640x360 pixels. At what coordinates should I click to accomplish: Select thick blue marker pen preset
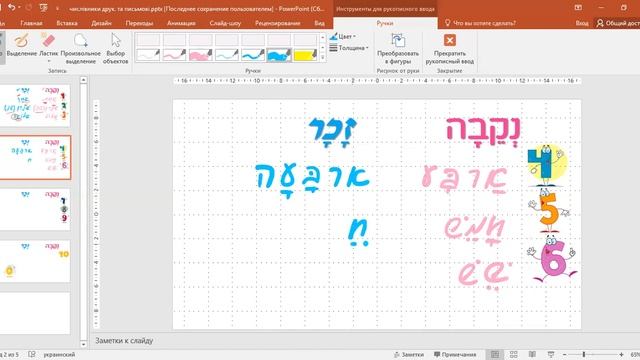[x=279, y=55]
